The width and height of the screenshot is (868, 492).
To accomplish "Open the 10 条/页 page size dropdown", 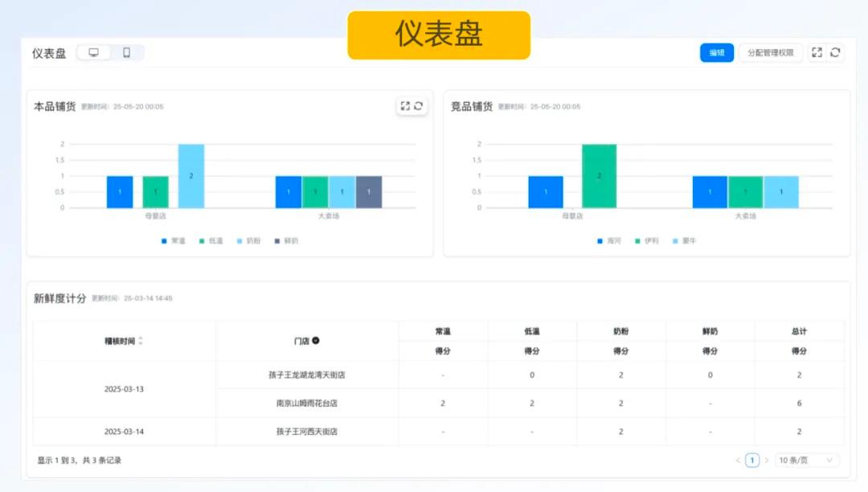I will [806, 460].
